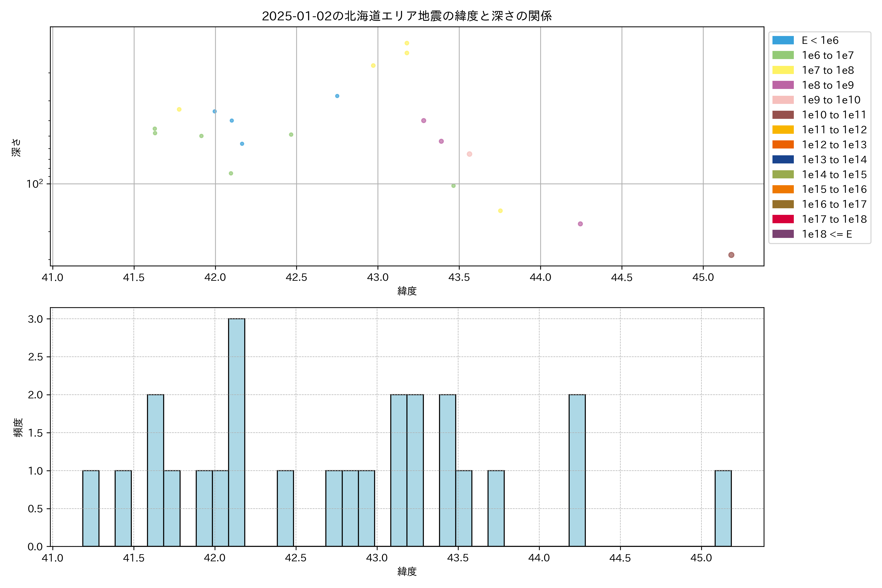Click the blue 'E < 1e6' legend swatch
Screen dimensions: 882x588
(783, 40)
